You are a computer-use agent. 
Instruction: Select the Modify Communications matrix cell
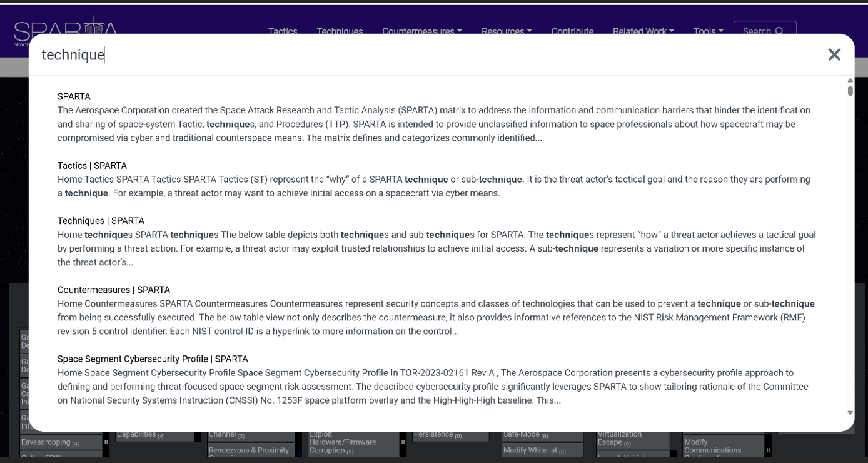click(724, 447)
